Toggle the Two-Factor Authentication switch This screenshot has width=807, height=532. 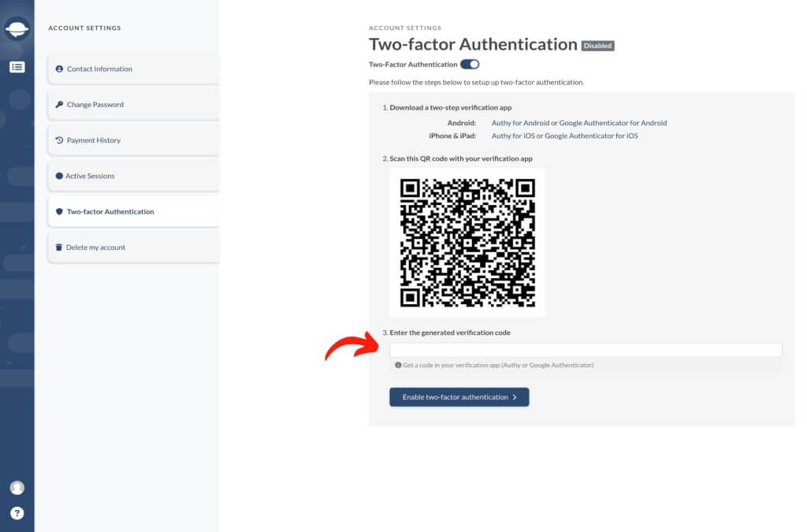click(470, 65)
